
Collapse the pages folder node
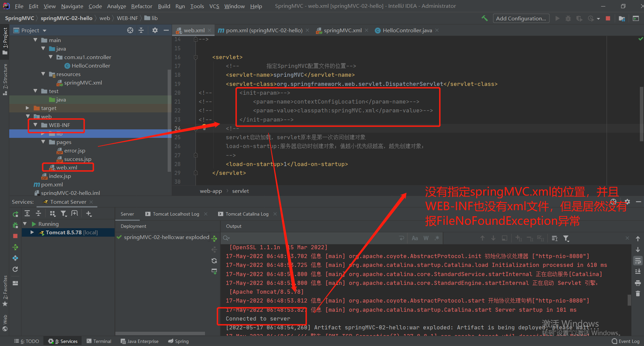coord(43,142)
